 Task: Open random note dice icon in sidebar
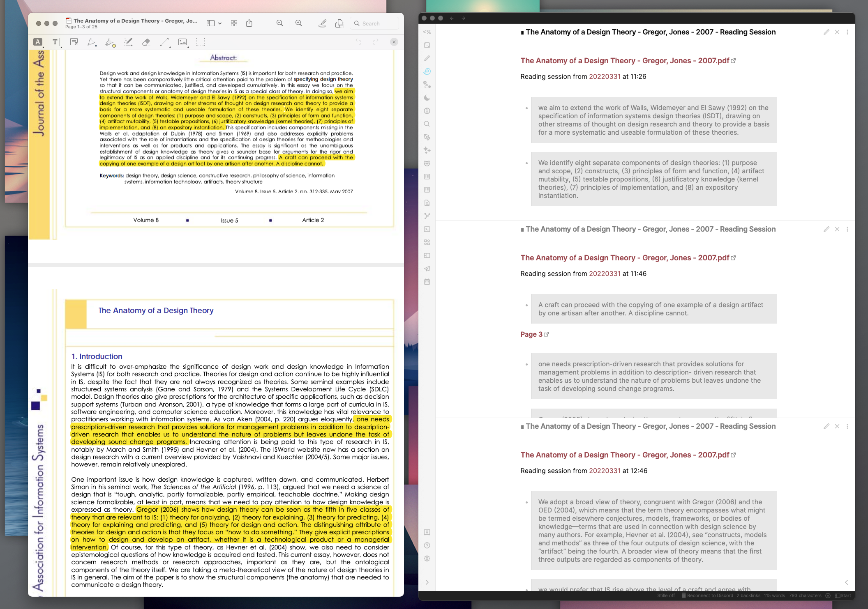pyautogui.click(x=427, y=45)
